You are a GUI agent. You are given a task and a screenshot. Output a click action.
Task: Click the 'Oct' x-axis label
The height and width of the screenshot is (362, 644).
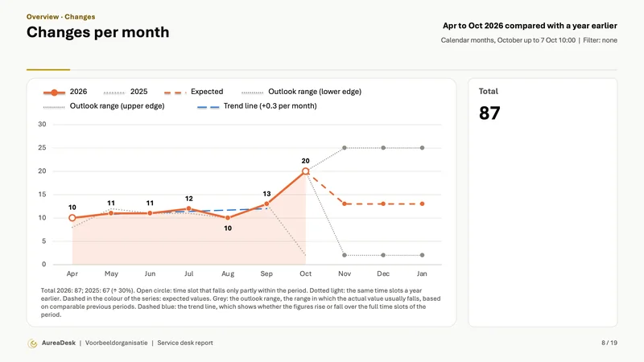pyautogui.click(x=306, y=274)
